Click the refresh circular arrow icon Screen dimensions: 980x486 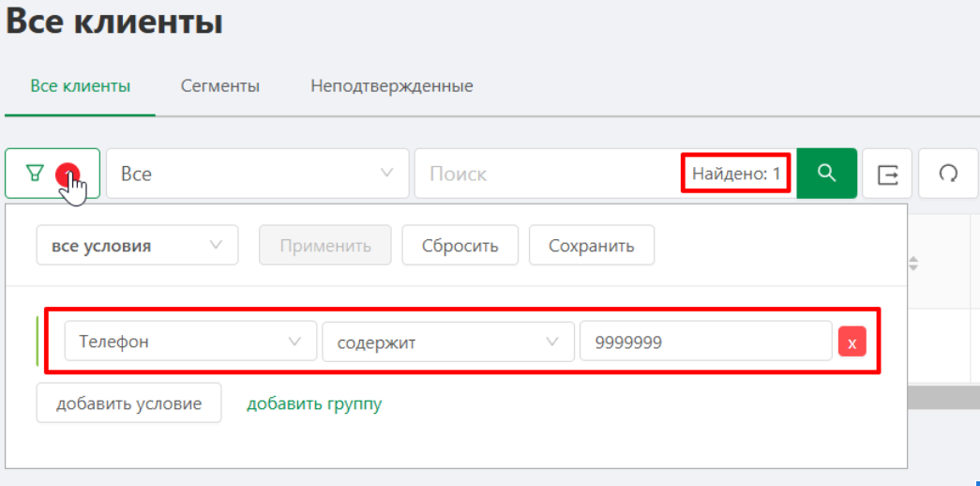tap(948, 174)
